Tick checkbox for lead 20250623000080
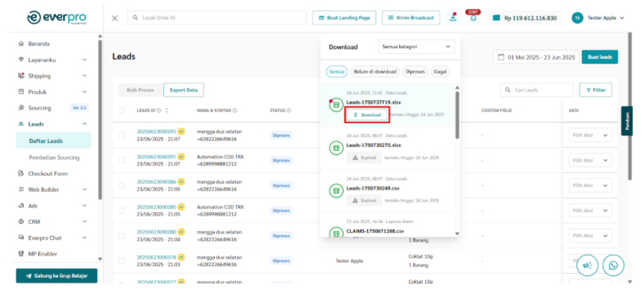This screenshot has width=644, height=294. [x=122, y=236]
